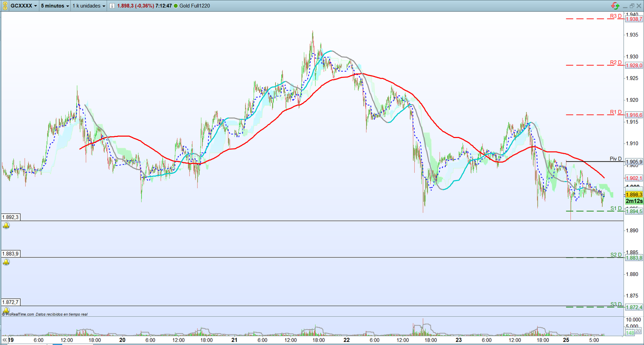
Task: Click the 1.938,7 price axis tag
Action: coord(634,19)
